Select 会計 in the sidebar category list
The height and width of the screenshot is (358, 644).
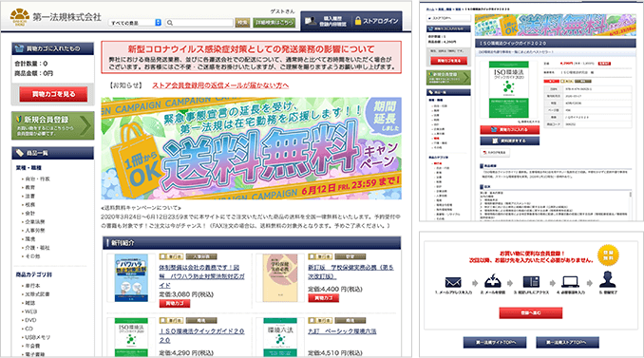tap(30, 213)
